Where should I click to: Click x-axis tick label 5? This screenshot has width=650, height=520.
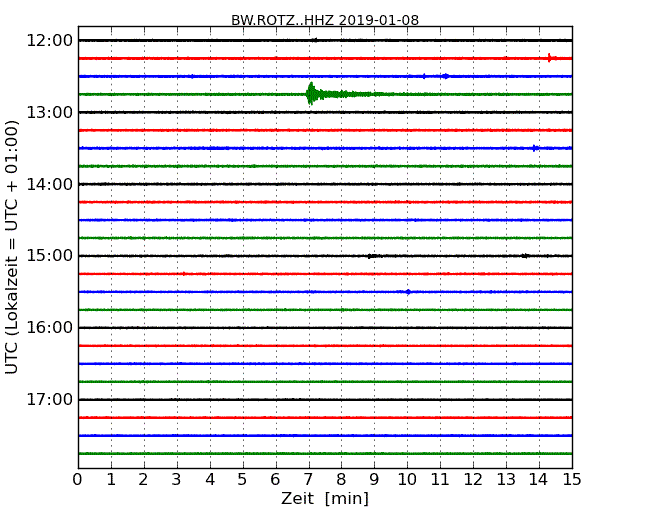click(243, 480)
